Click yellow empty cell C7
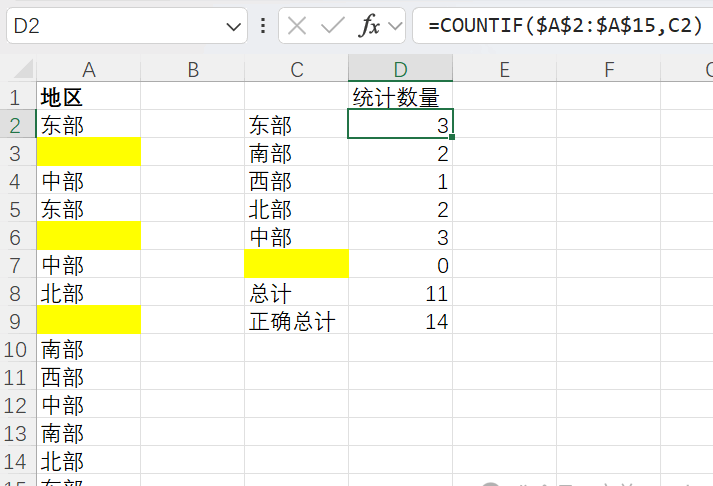This screenshot has width=713, height=486. pos(296,264)
